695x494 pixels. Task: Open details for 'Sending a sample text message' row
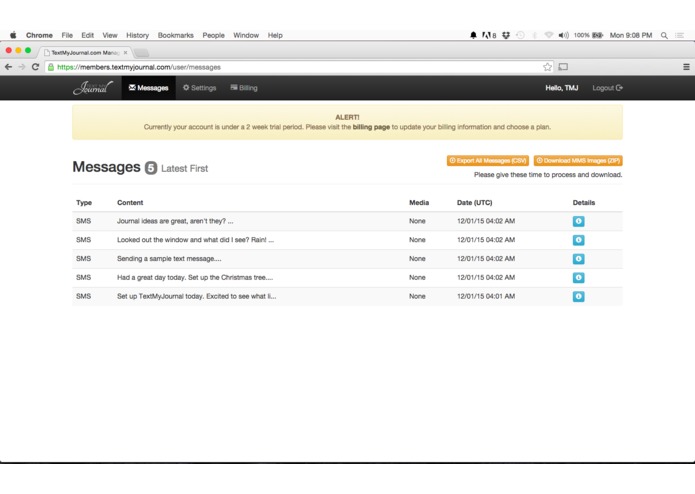click(578, 259)
